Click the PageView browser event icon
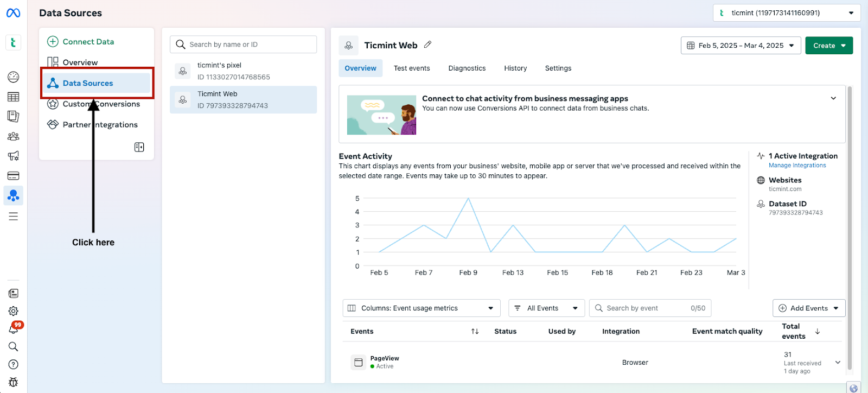Screen dimensions: 868x393 [x=358, y=362]
